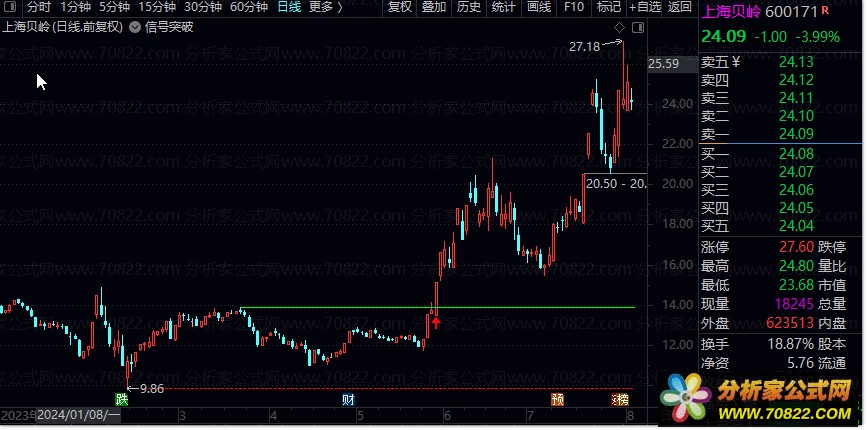This screenshot has height=430, width=868.
Task: Click the 买一 price 24.08
Action: 796,154
